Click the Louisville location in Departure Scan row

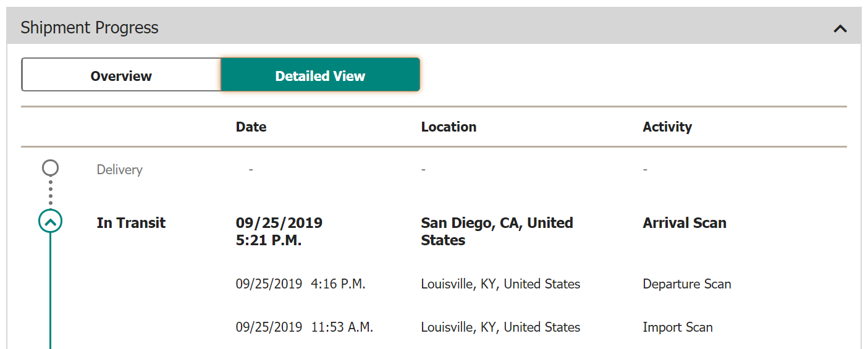[500, 284]
